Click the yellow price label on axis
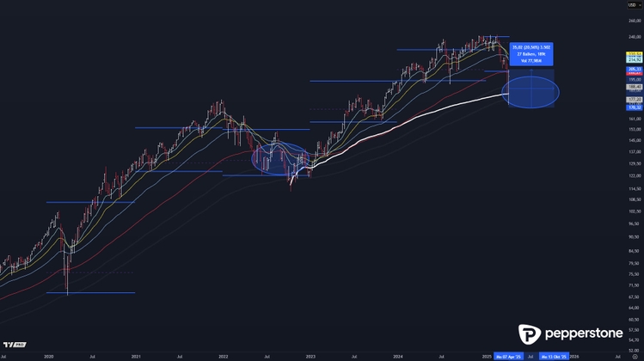644x361 pixels. [635, 54]
